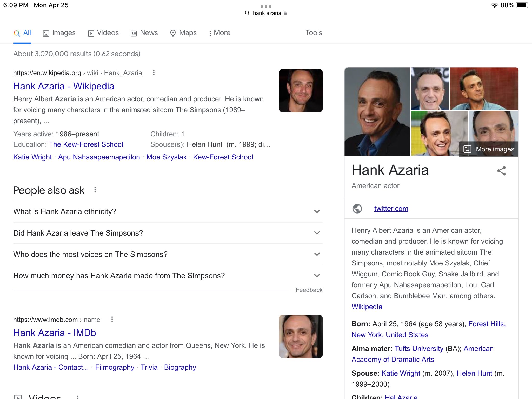Open Wikipedia source link in knowledge panel
The height and width of the screenshot is (399, 532).
(367, 307)
